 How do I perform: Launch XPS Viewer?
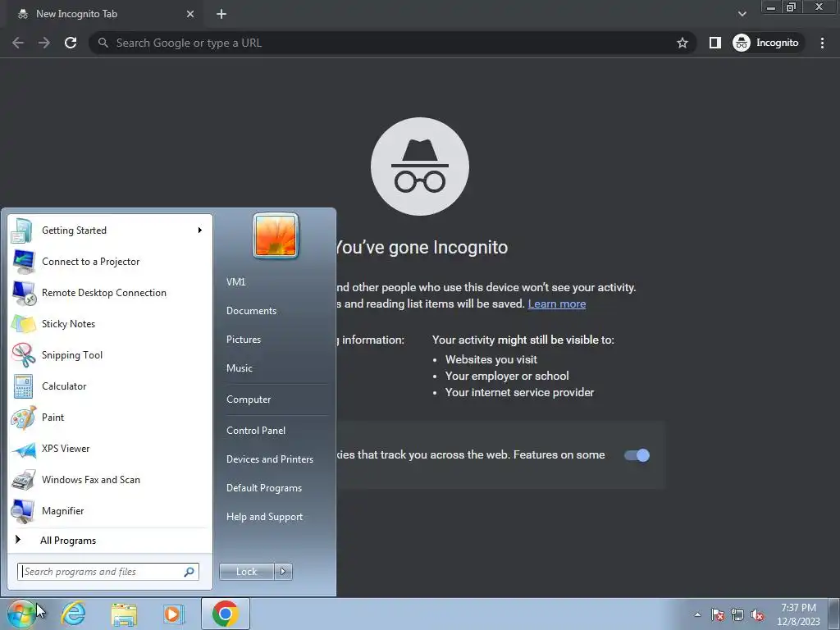click(x=110, y=449)
